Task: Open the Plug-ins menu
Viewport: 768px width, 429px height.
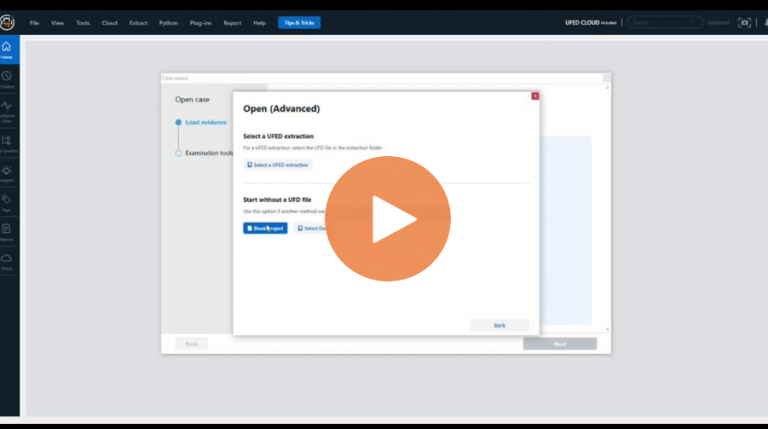Action: [x=200, y=23]
